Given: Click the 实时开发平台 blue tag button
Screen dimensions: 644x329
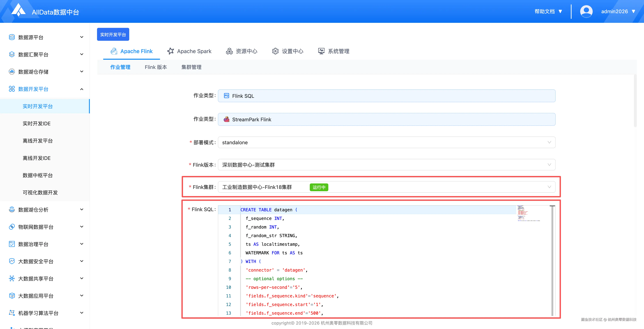Looking at the screenshot, I should click(x=113, y=34).
